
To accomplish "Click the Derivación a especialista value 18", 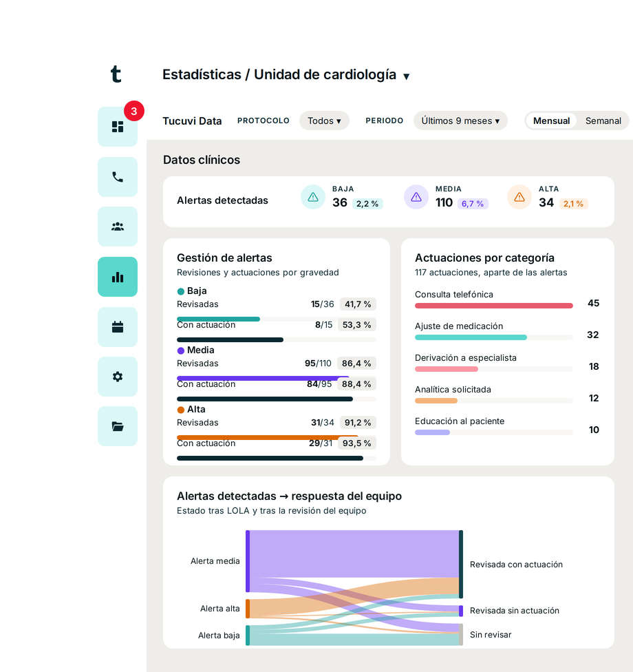I will [594, 367].
